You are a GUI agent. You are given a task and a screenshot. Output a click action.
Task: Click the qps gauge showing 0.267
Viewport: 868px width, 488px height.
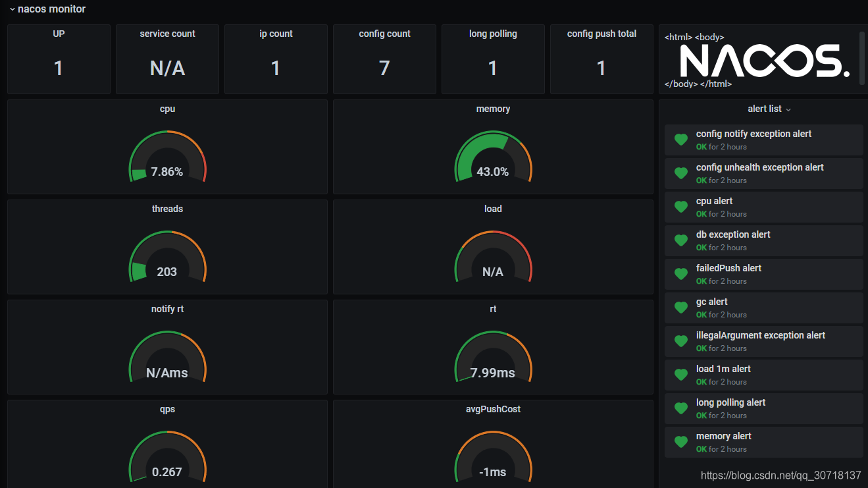click(x=167, y=457)
